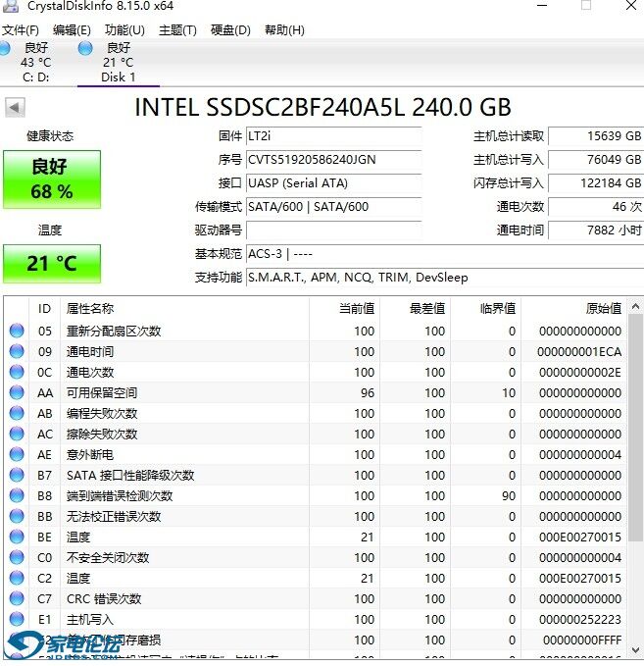Click the scrollbar up arrow

pyautogui.click(x=635, y=306)
